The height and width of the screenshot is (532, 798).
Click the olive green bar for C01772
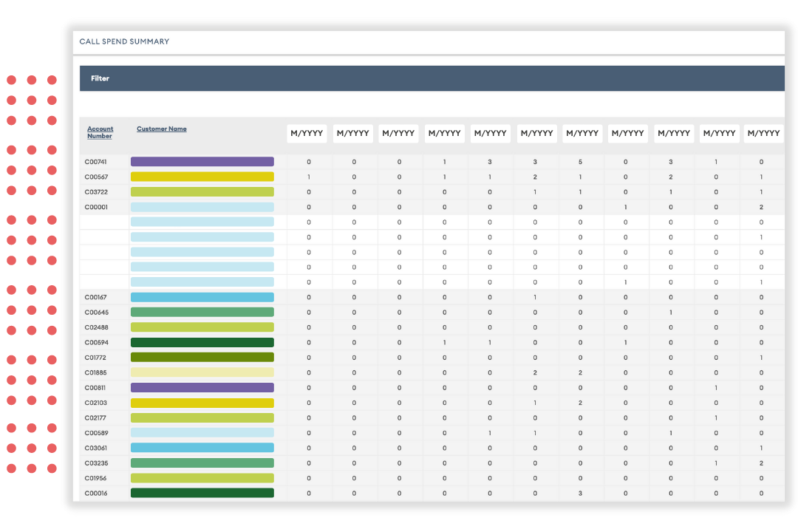202,358
